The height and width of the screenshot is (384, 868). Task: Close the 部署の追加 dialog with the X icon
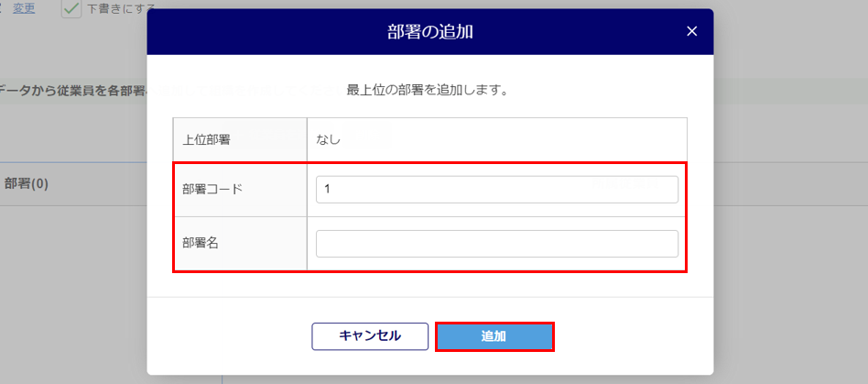[691, 32]
